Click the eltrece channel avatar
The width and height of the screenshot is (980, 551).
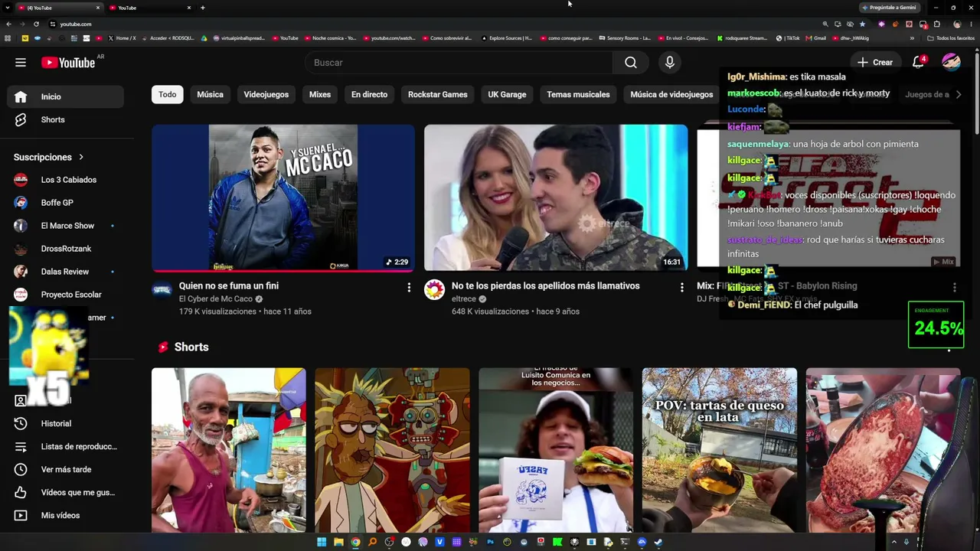435,290
